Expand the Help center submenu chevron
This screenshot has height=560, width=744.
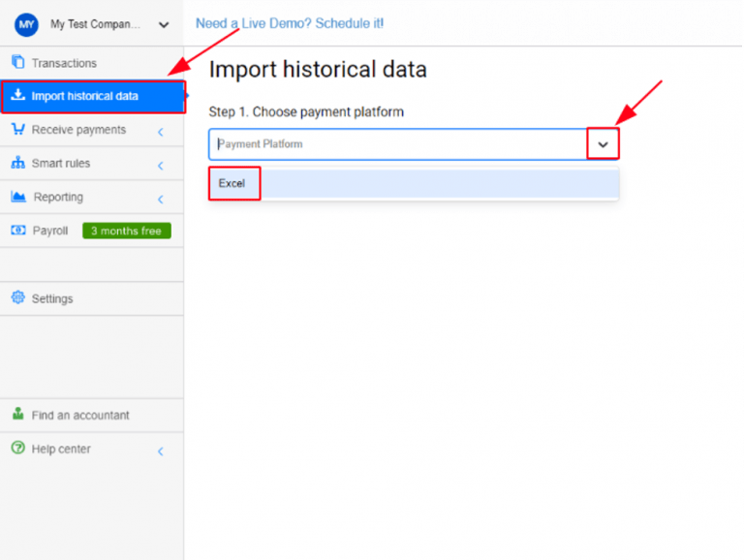pos(161,451)
